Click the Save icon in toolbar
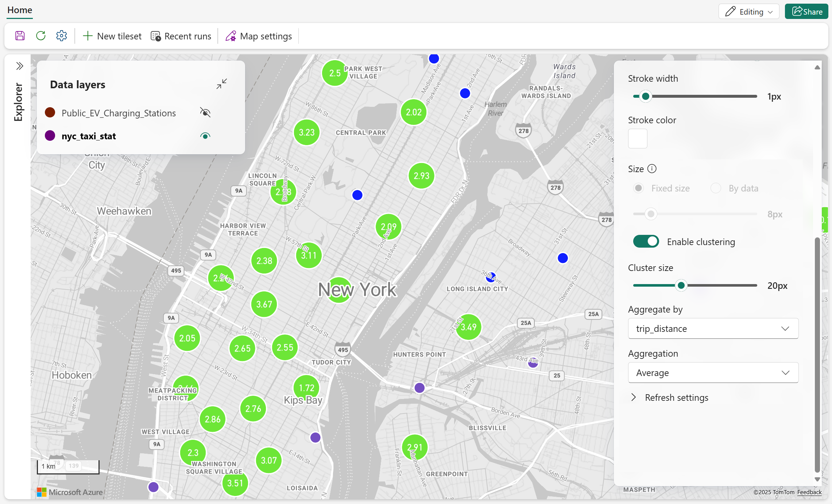Screen dimensions: 832x504 [x=20, y=36]
